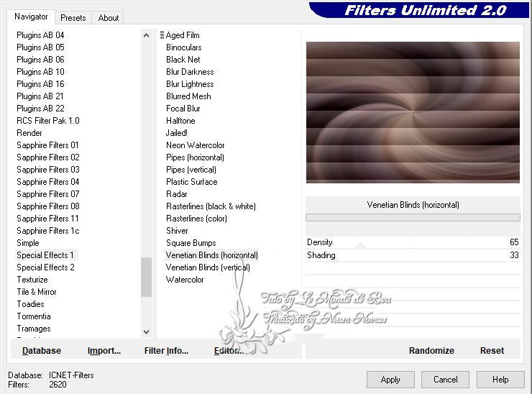
Task: Select the Navigator tab
Action: click(x=31, y=17)
